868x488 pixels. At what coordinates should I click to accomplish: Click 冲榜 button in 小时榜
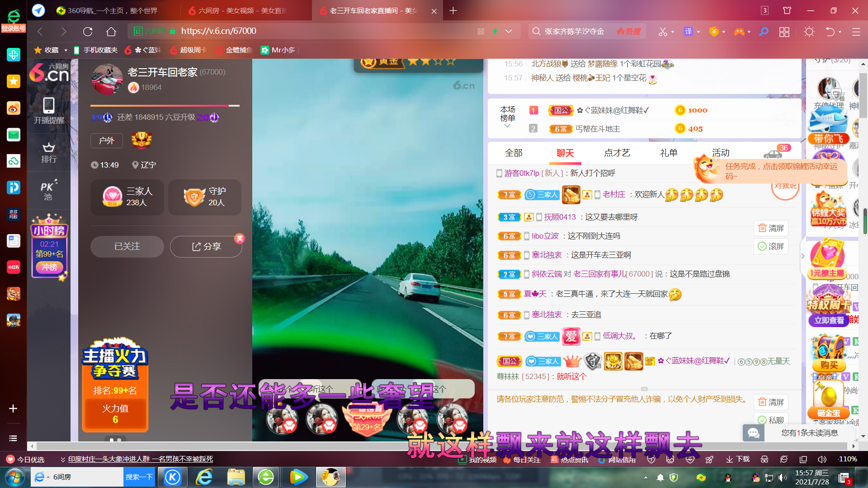pyautogui.click(x=49, y=267)
